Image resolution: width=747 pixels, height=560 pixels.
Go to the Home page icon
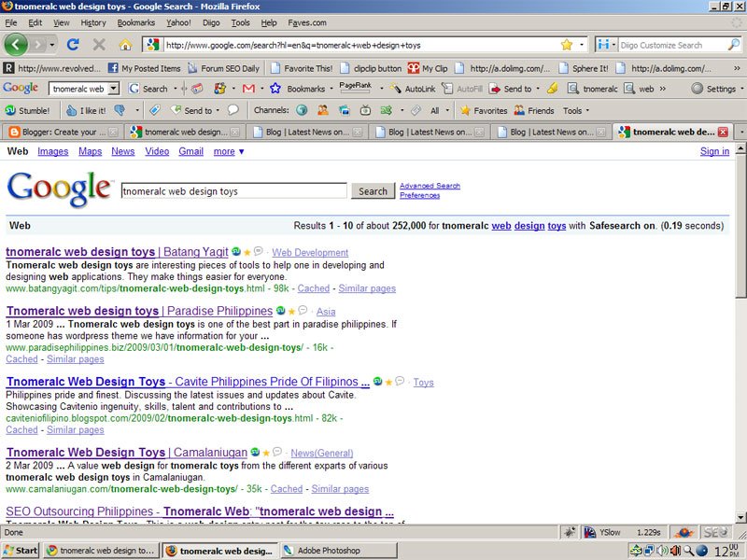125,45
